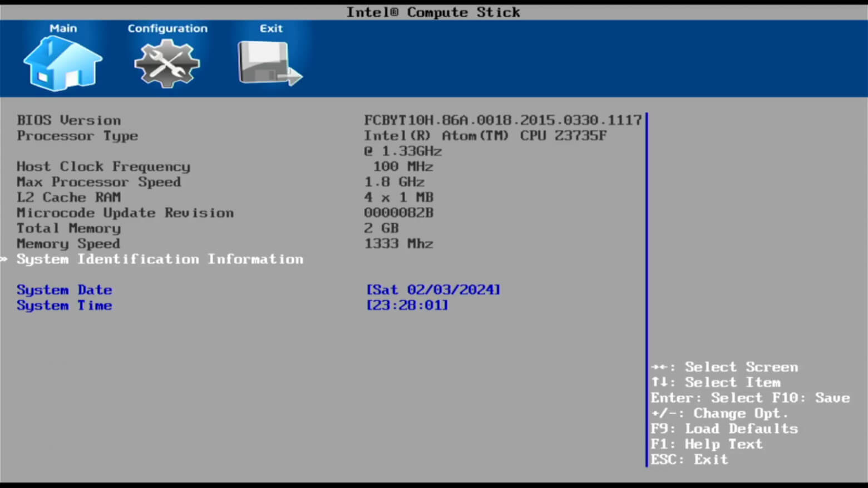This screenshot has width=868, height=488.
Task: Click the L2 Cache RAM label
Action: click(x=68, y=198)
